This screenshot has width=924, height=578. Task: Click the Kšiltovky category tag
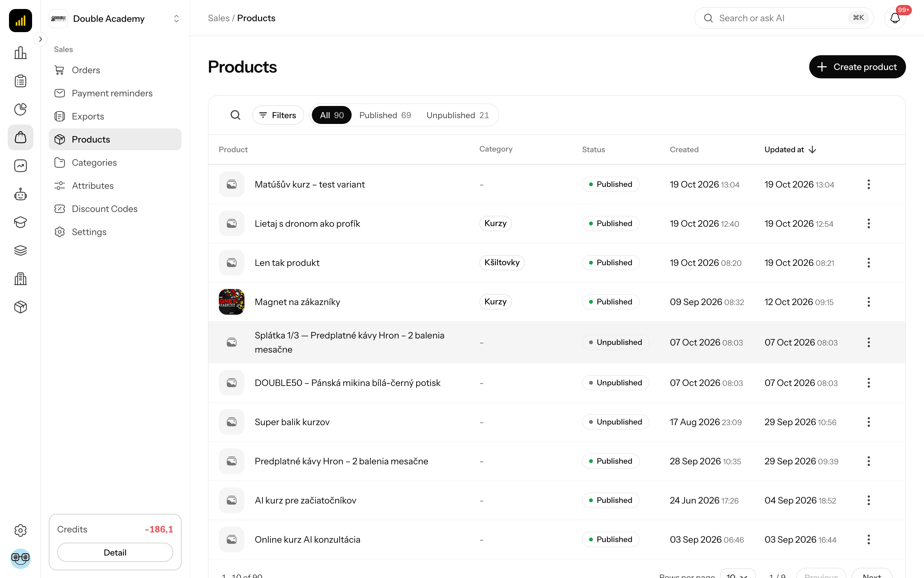coord(502,263)
